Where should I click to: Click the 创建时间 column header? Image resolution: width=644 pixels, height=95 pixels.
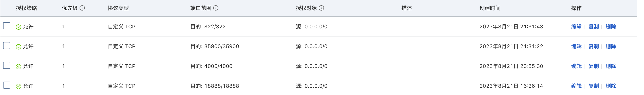click(x=490, y=8)
